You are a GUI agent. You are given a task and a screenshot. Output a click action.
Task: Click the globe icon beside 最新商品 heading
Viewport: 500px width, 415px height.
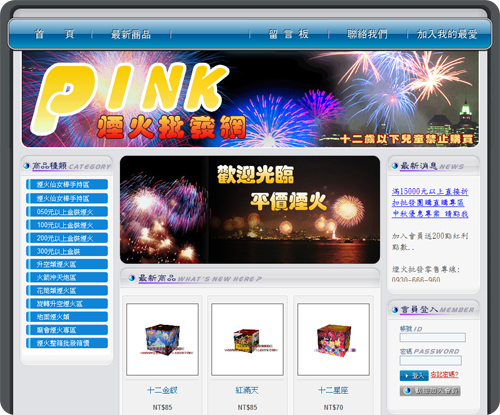click(x=132, y=278)
